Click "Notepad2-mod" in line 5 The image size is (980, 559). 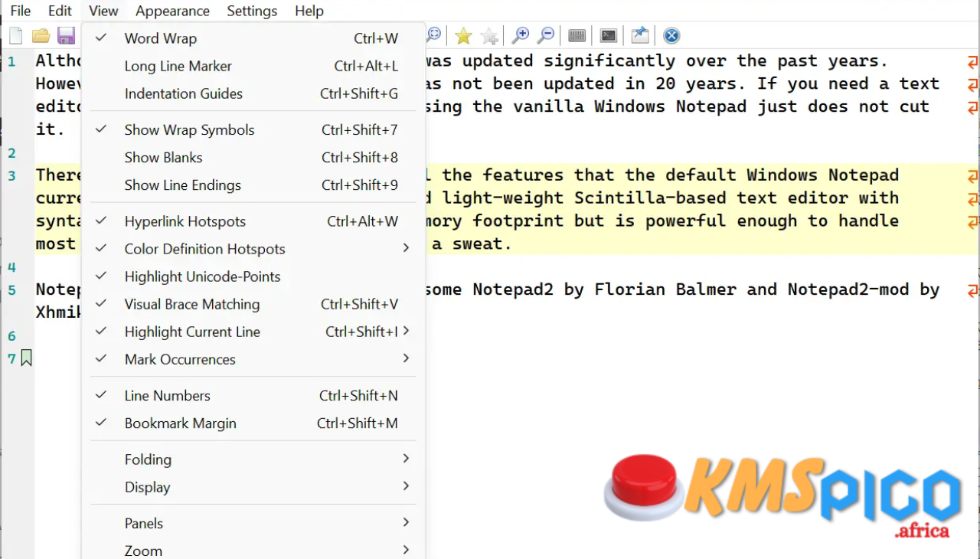click(848, 289)
